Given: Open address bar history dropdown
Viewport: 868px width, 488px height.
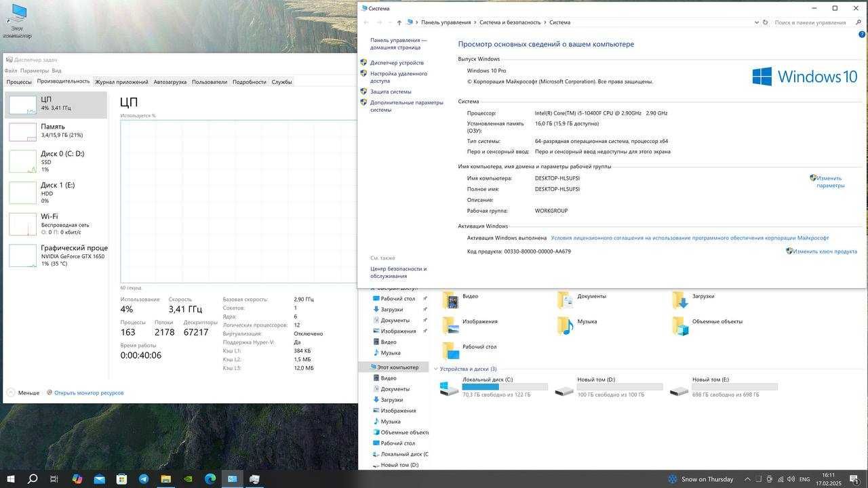Looking at the screenshot, I should pos(756,22).
